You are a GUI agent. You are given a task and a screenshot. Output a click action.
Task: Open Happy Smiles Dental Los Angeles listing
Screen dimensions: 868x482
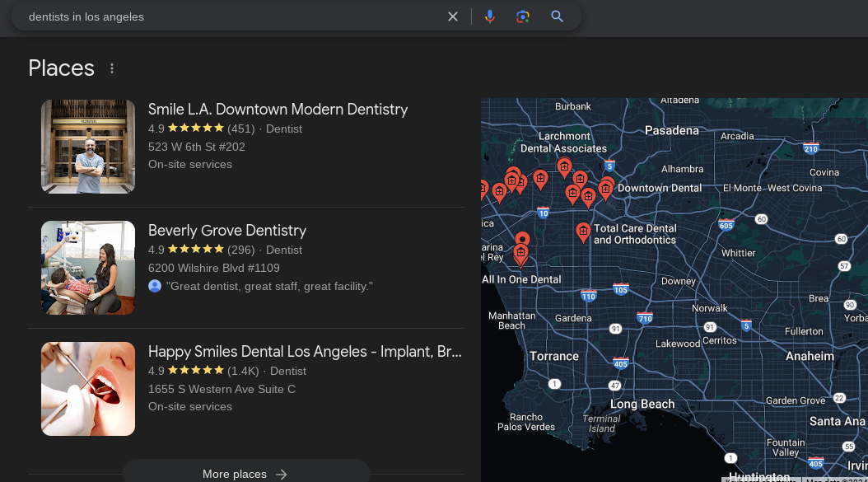pos(305,352)
